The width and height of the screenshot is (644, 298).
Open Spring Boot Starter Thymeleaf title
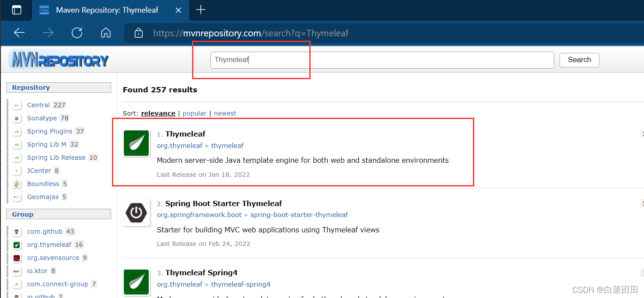[x=224, y=203]
